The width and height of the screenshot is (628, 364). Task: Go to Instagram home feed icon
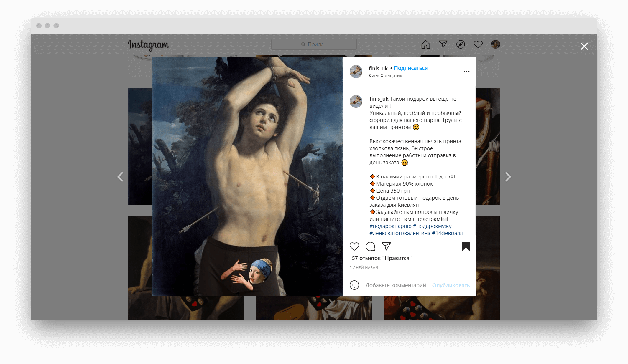tap(425, 44)
